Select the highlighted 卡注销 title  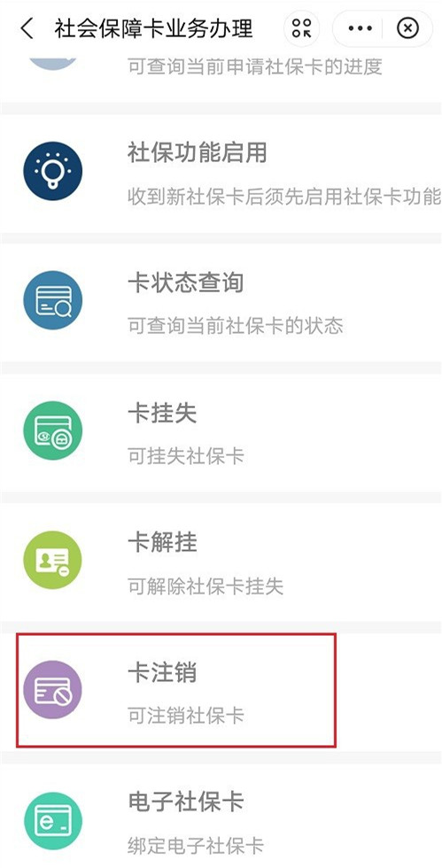click(162, 673)
